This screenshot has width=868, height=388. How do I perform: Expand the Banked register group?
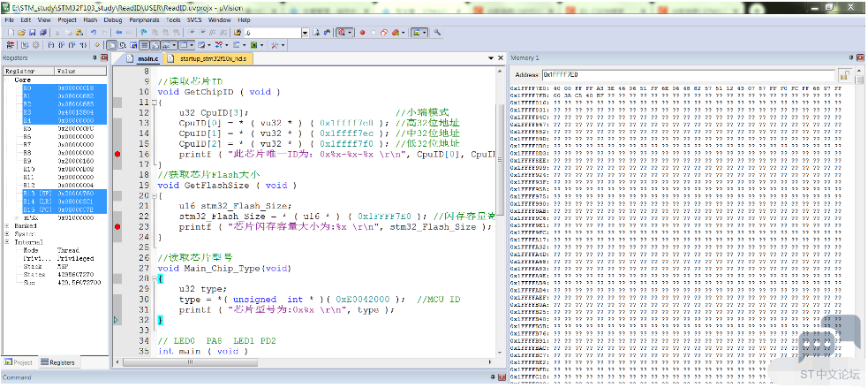pyautogui.click(x=7, y=225)
